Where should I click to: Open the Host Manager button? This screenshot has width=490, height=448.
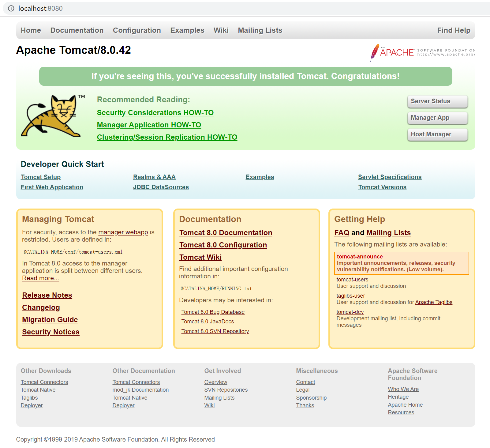(438, 134)
